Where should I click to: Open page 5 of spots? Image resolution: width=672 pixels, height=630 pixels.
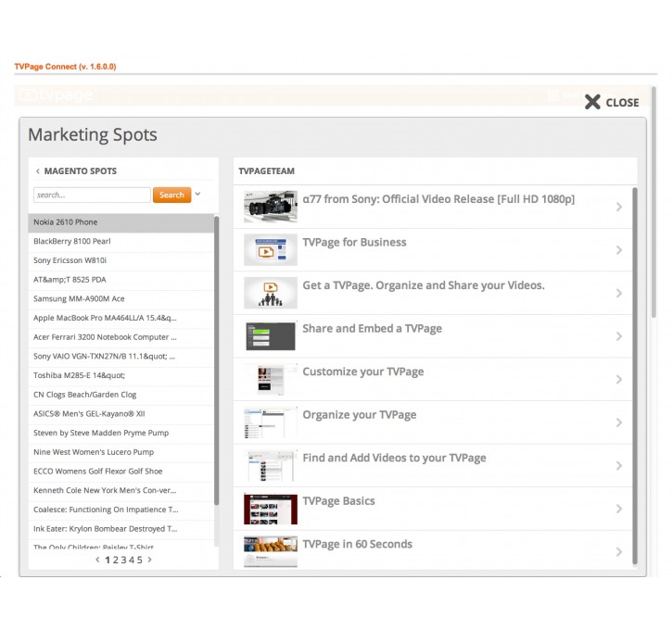[140, 560]
